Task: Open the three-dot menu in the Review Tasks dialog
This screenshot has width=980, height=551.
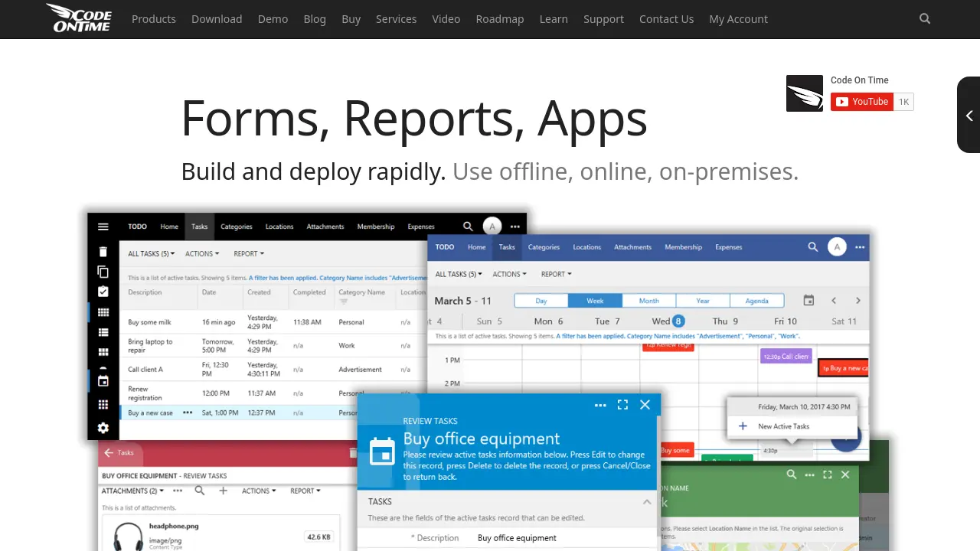Action: pyautogui.click(x=600, y=405)
